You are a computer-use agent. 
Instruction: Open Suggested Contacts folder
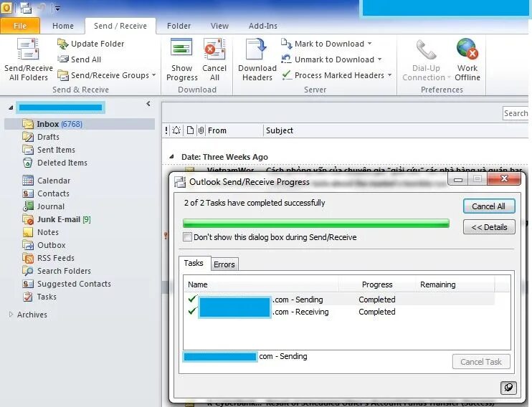point(67,284)
